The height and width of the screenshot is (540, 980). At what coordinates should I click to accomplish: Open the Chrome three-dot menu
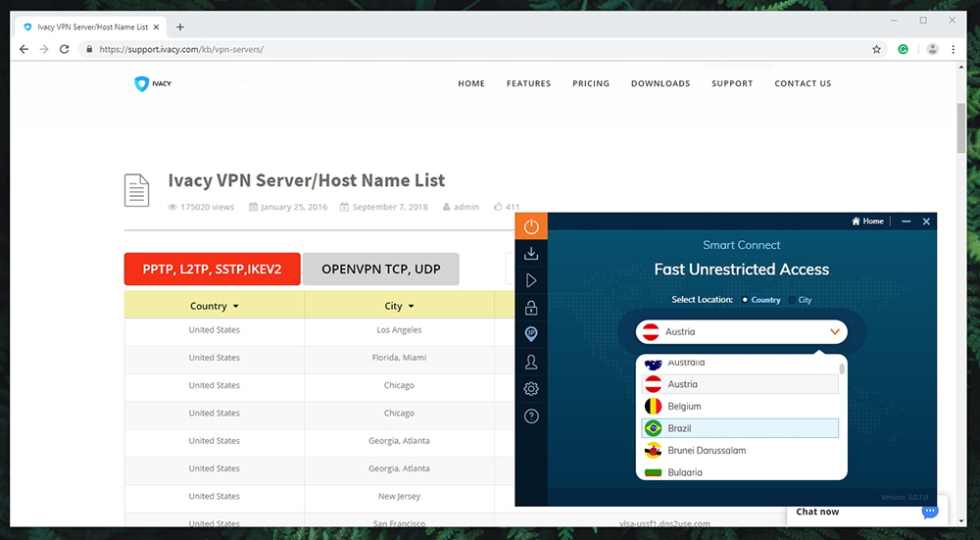[954, 49]
